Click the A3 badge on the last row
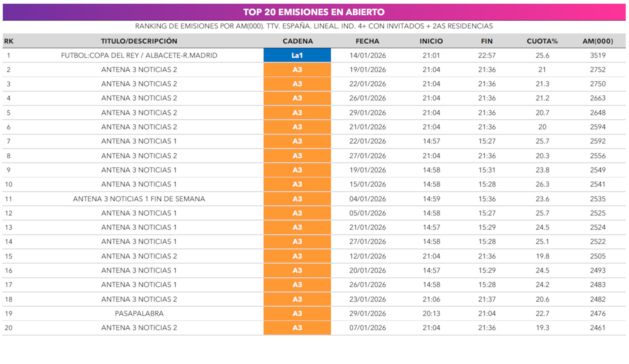This screenshot has height=364, width=629. point(297,328)
